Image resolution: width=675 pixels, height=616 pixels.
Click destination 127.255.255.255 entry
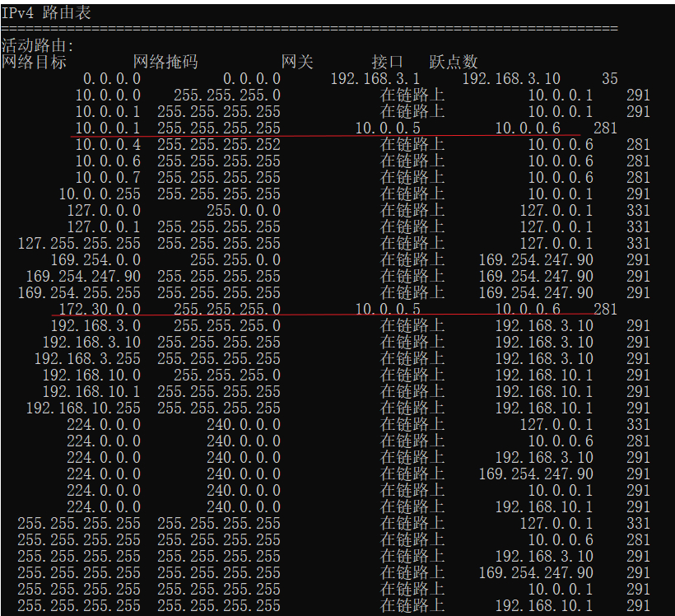(x=79, y=244)
